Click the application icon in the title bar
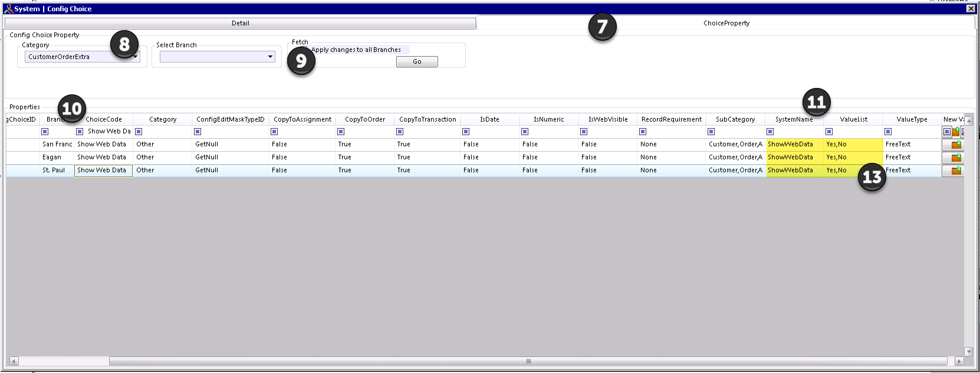The width and height of the screenshot is (980, 373). pyautogui.click(x=8, y=9)
